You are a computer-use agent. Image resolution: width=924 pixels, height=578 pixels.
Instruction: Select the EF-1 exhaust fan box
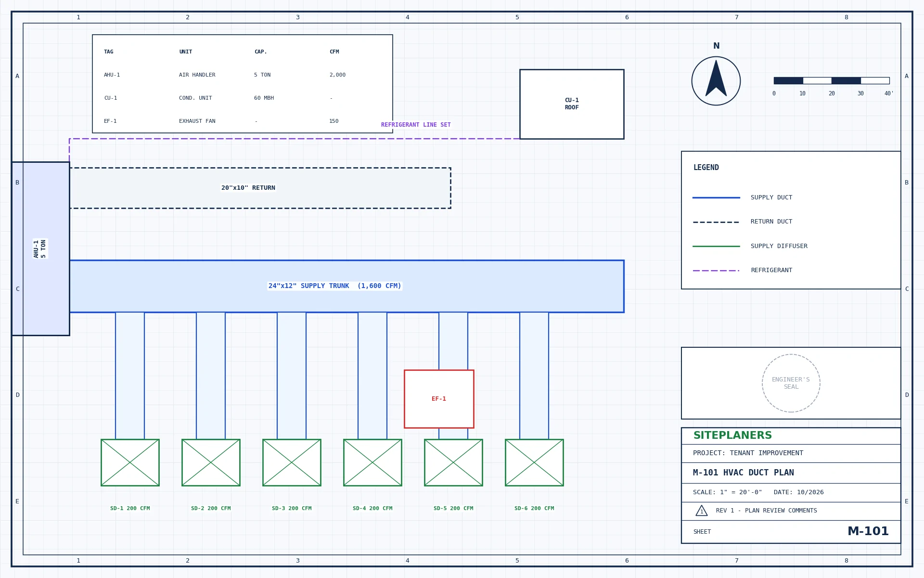[439, 399]
